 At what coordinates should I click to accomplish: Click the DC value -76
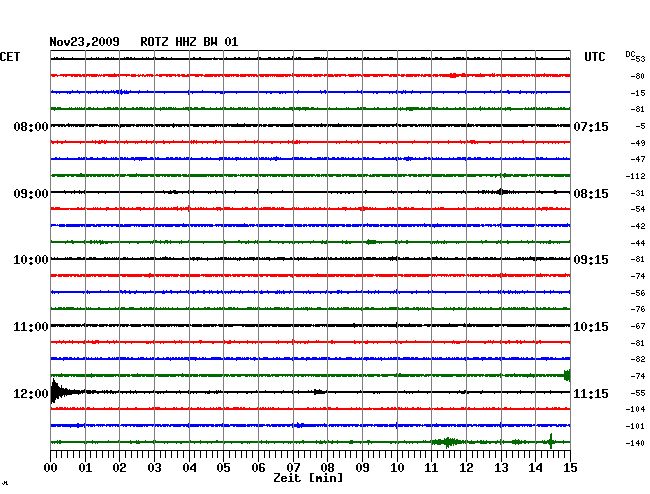[638, 309]
